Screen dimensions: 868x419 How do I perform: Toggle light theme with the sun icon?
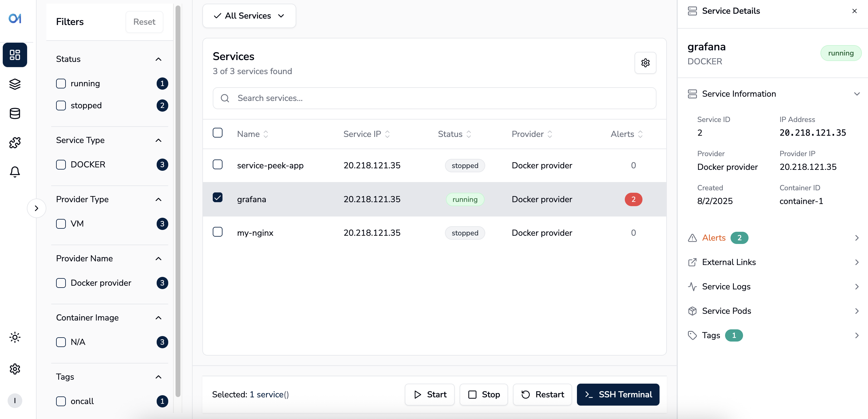tap(15, 337)
